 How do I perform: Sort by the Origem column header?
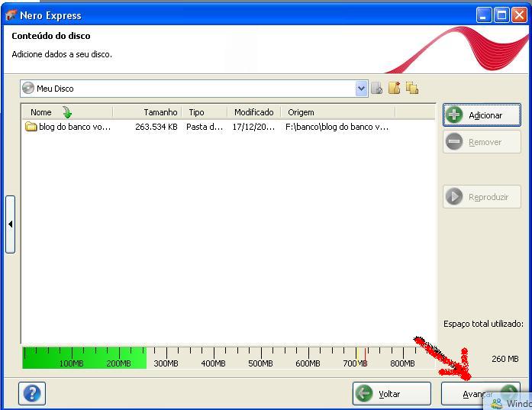(x=338, y=112)
